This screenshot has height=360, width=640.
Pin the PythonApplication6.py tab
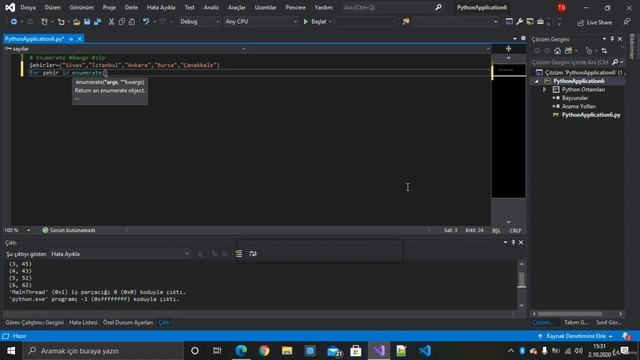[71, 39]
